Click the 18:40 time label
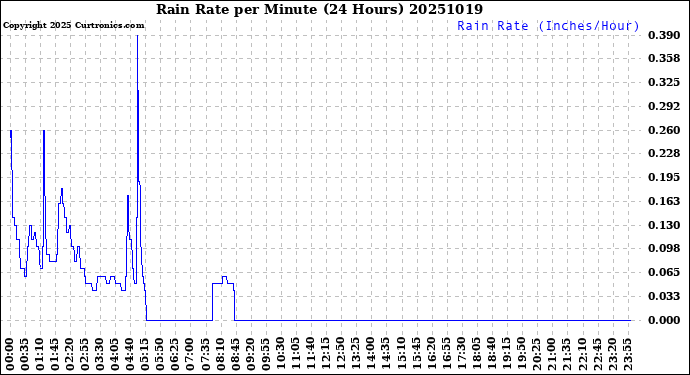 coord(491,355)
